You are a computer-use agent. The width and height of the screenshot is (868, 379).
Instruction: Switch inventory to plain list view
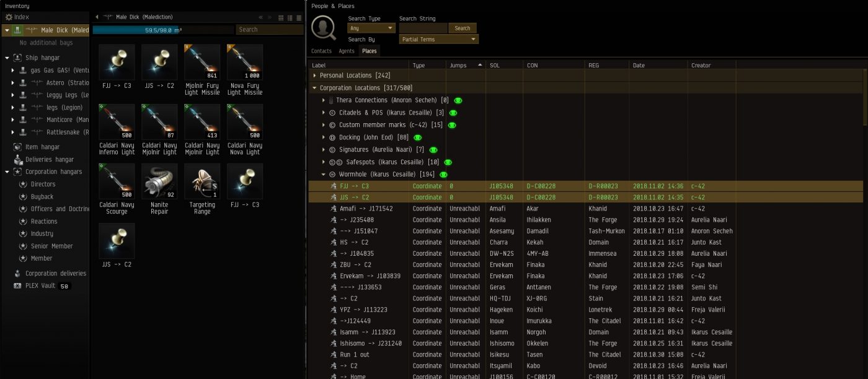click(x=298, y=17)
